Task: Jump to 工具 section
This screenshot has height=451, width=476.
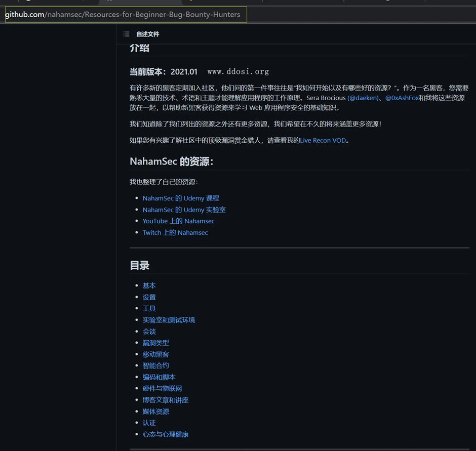Action: click(x=149, y=308)
